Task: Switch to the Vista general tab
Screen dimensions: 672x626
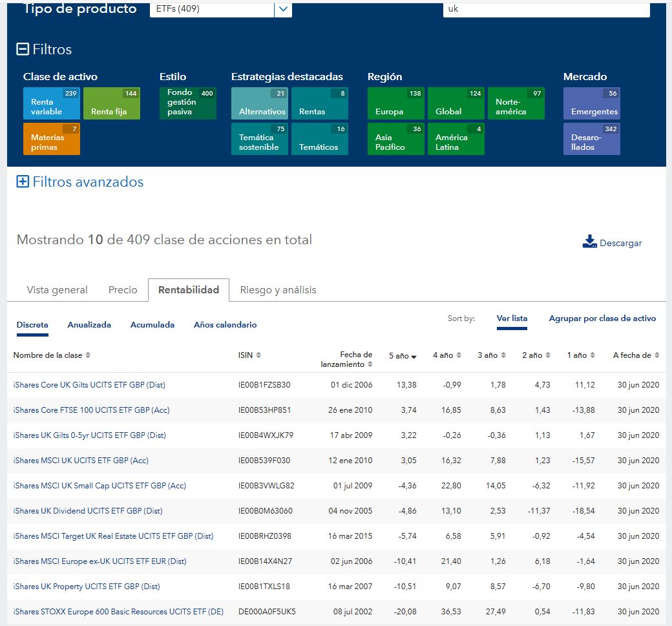Action: [x=57, y=290]
